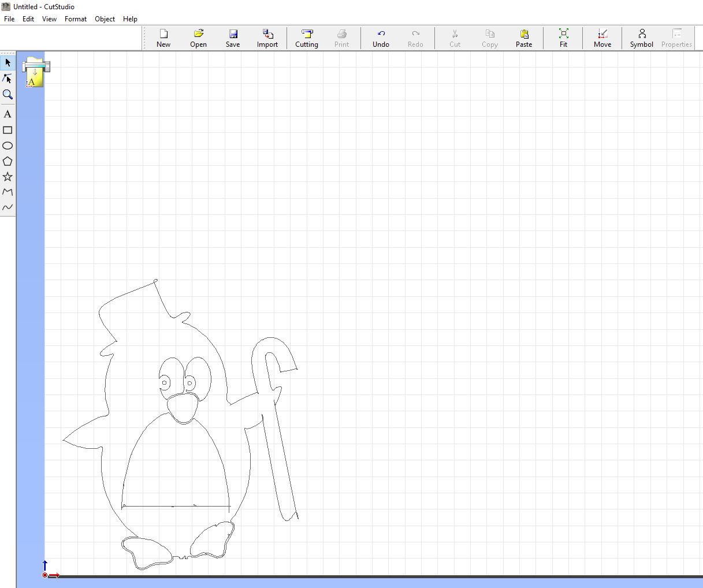
Task: Paste from clipboard with Paste
Action: click(x=524, y=38)
